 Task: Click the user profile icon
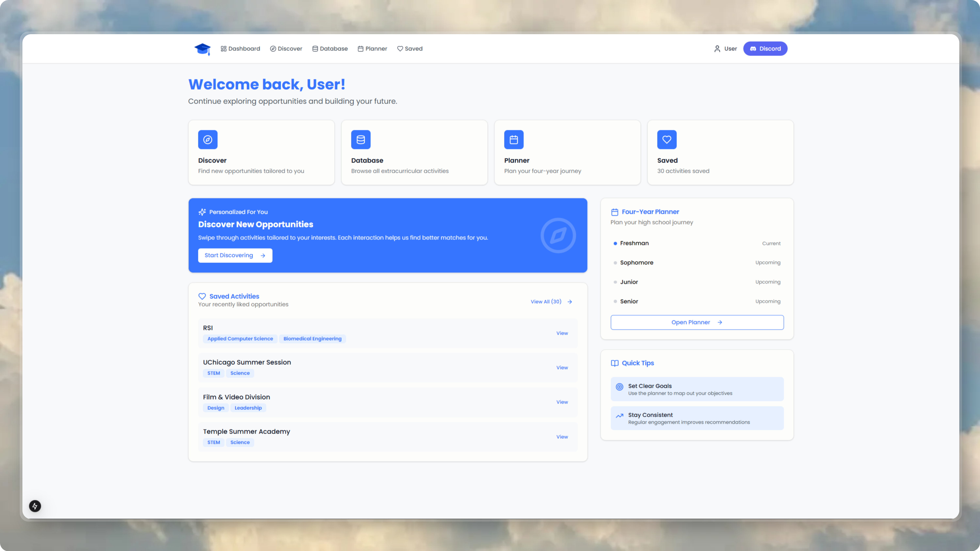click(x=717, y=49)
